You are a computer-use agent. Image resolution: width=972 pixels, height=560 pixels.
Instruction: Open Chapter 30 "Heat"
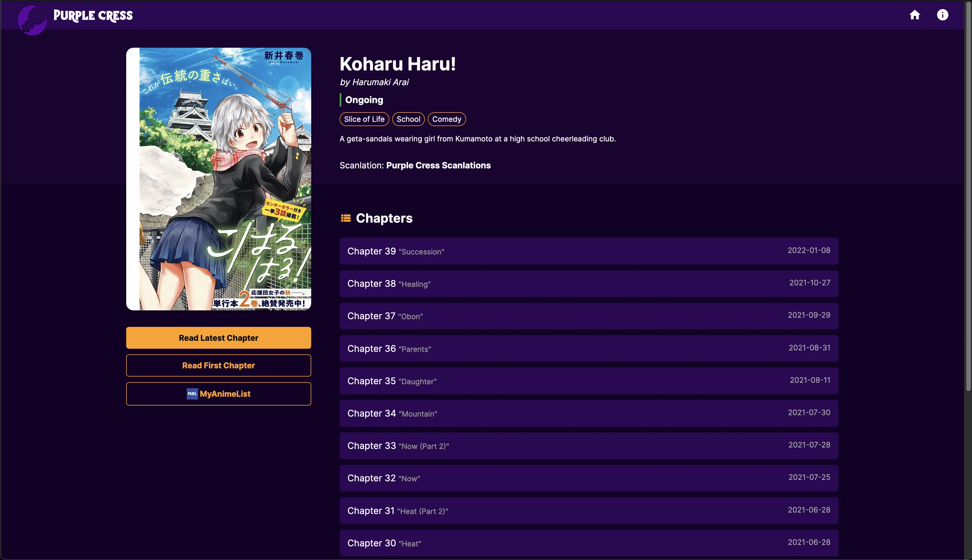[588, 543]
